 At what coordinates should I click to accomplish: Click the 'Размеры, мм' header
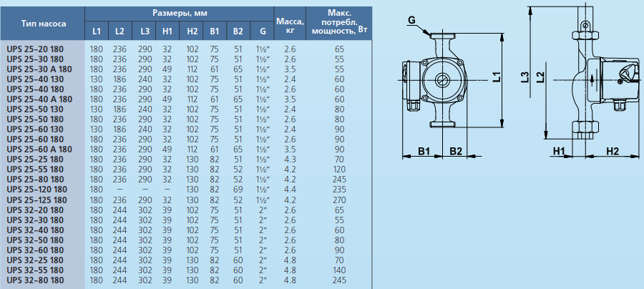(180, 13)
